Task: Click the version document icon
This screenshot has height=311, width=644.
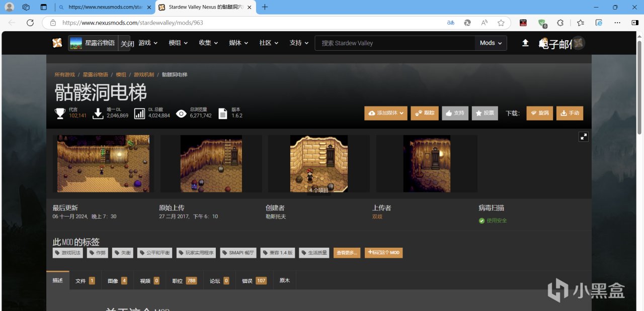Action: [223, 113]
